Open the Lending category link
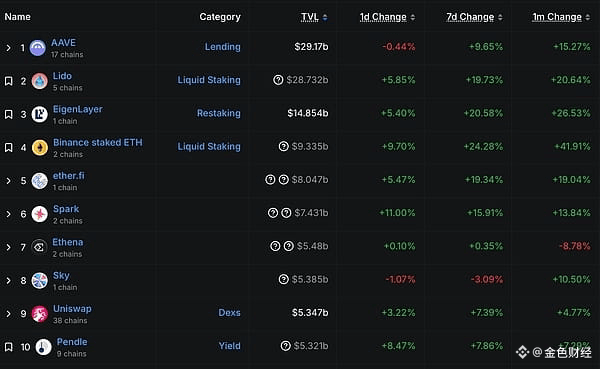This screenshot has height=369, width=600. pos(223,47)
